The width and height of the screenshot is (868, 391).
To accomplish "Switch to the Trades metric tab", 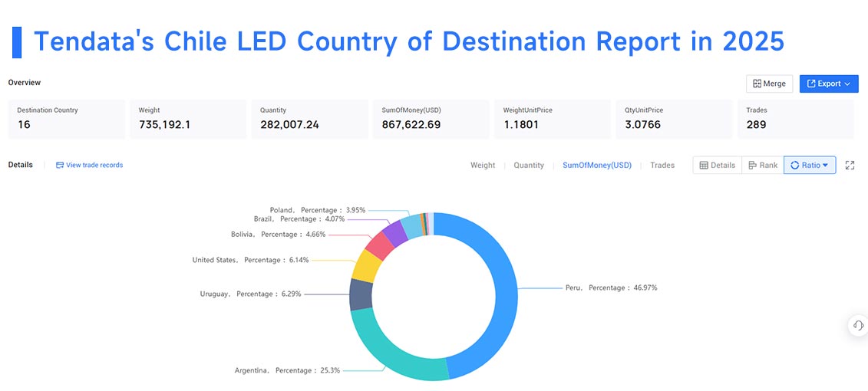I will tap(662, 165).
